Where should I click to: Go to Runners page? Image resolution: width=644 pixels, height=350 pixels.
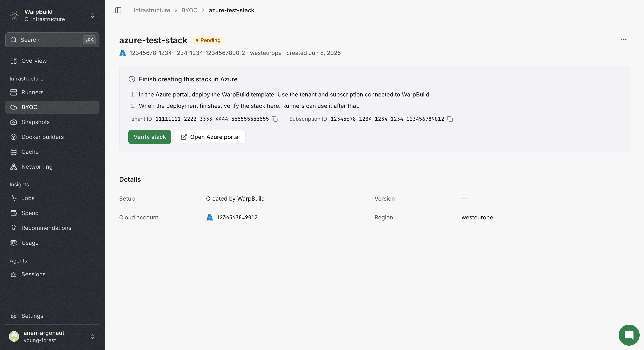click(52, 92)
